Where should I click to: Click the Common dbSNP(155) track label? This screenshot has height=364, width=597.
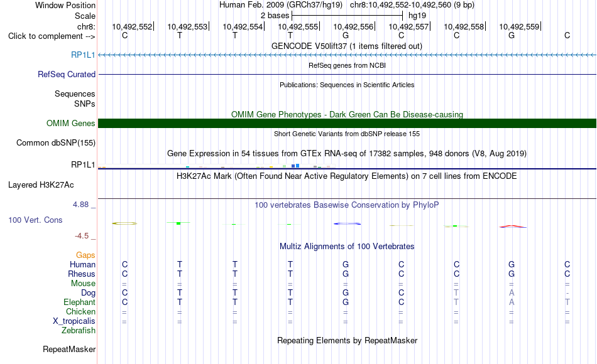click(x=55, y=142)
